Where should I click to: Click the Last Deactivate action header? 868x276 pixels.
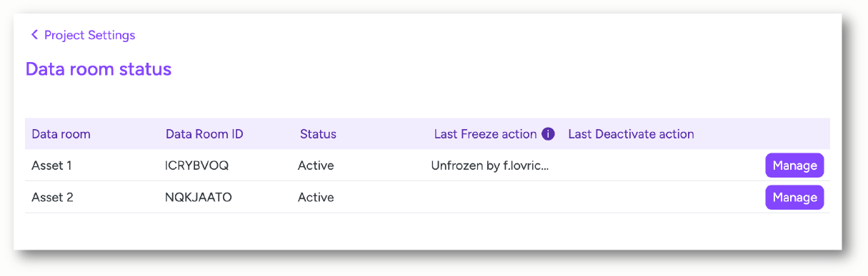[631, 134]
